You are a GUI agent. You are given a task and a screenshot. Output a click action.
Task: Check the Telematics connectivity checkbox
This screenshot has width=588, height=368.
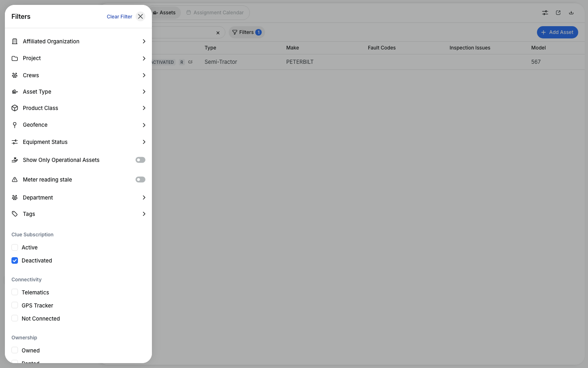(x=15, y=292)
